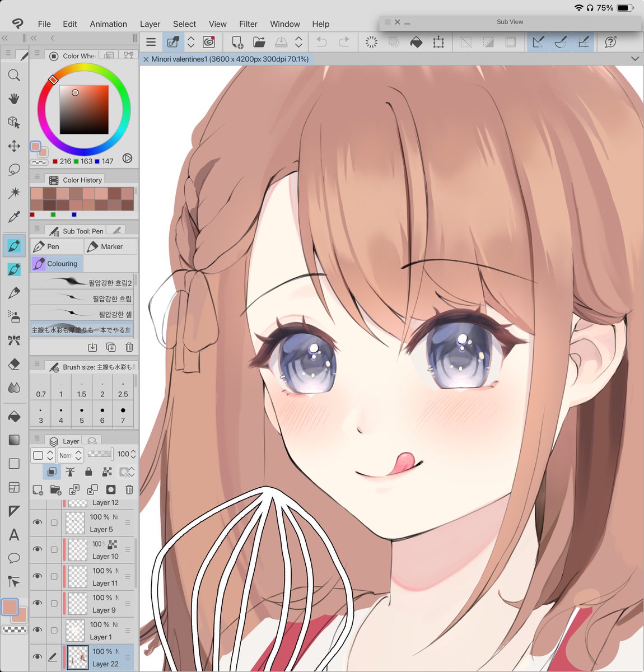
Task: Hide Layer 1 using its eye icon
Action: point(38,630)
